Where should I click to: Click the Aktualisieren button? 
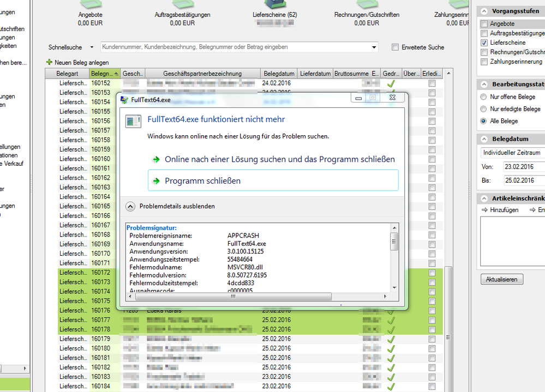(x=502, y=279)
